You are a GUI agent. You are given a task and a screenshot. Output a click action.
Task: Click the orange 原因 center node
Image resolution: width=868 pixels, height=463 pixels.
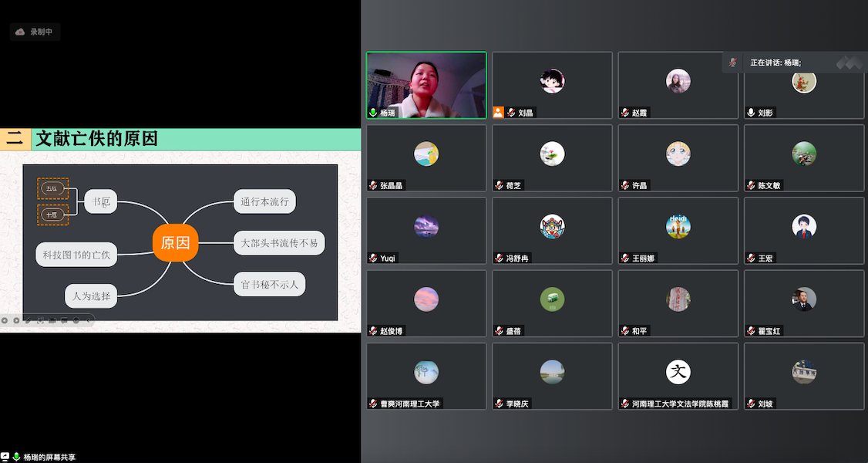point(175,243)
